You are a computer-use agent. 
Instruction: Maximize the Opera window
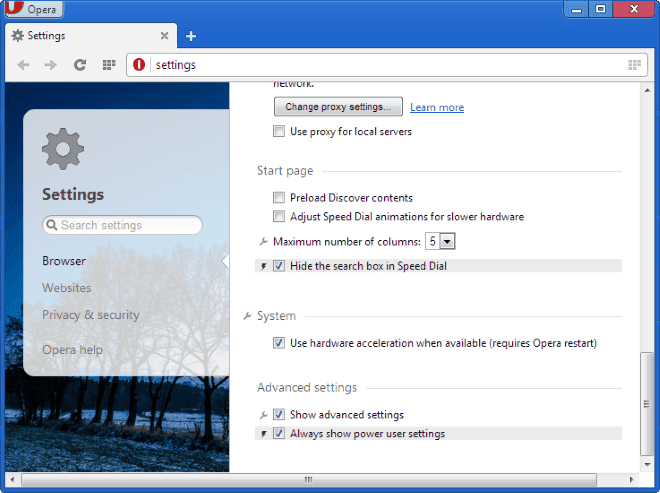coord(601,9)
